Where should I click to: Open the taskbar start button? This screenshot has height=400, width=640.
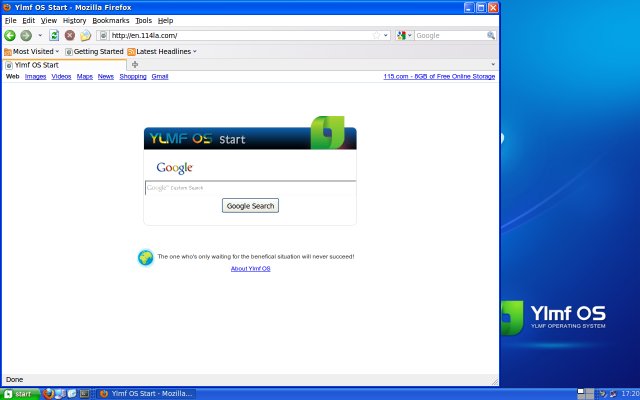coord(20,394)
